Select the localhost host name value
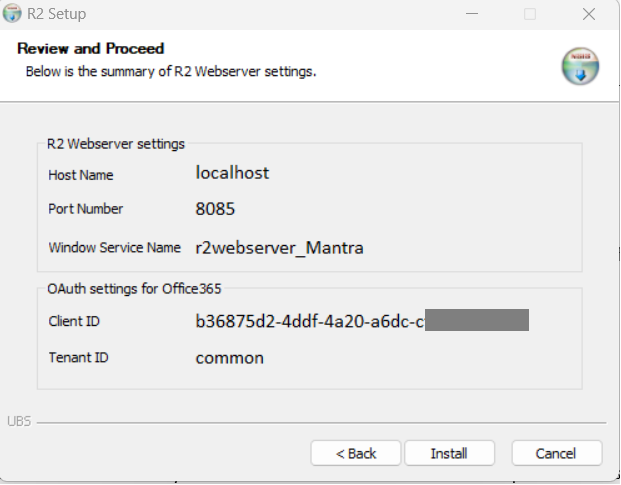This screenshot has width=621, height=485. click(x=232, y=173)
